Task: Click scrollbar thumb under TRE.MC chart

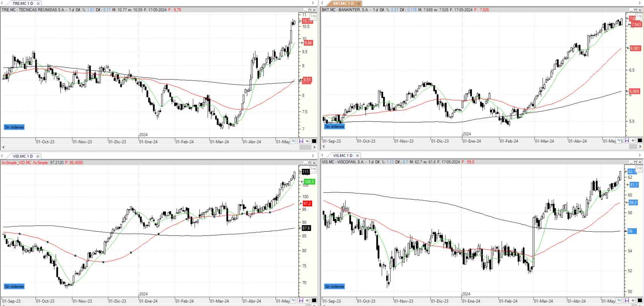Action: [x=305, y=147]
